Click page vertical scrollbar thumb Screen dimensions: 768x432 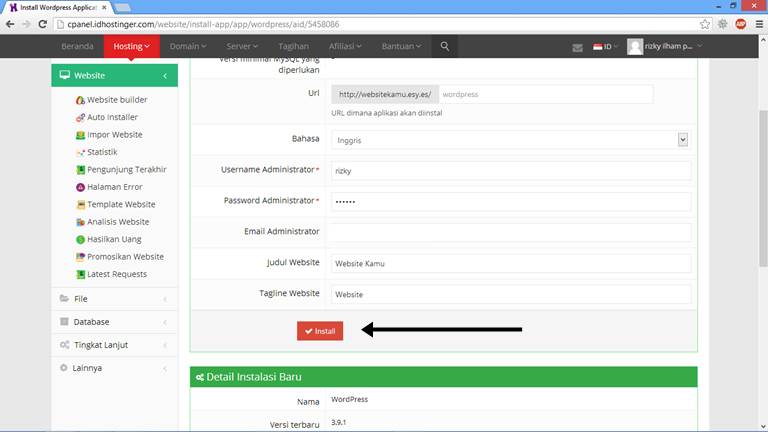click(763, 189)
